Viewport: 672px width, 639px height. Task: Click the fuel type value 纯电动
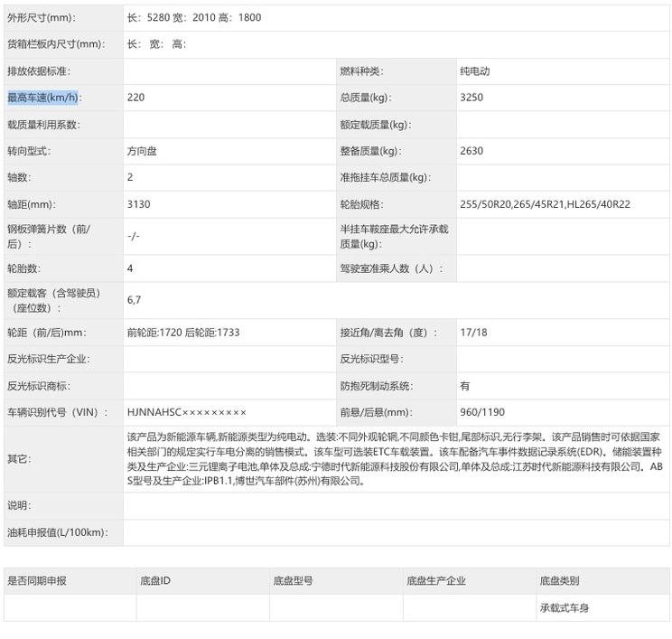point(475,71)
